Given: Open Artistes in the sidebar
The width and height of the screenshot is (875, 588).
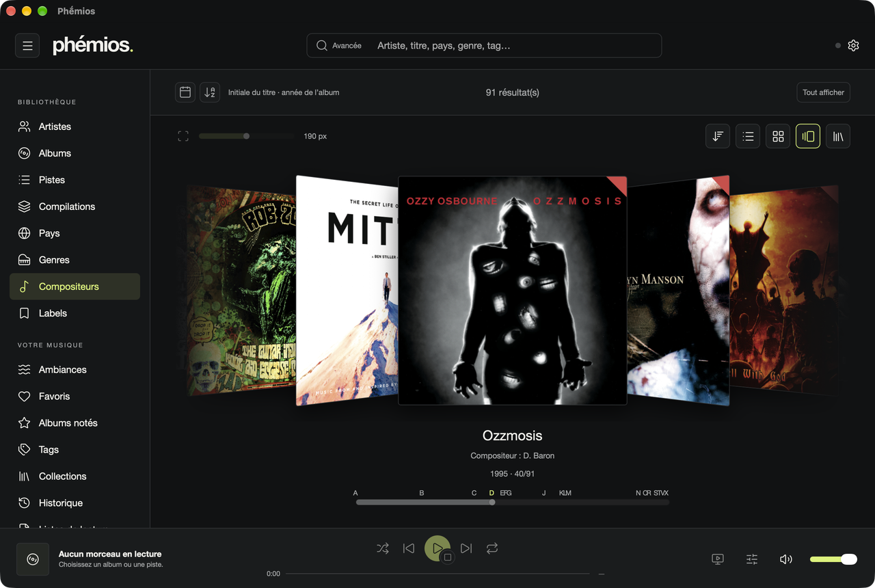Looking at the screenshot, I should tap(75, 126).
